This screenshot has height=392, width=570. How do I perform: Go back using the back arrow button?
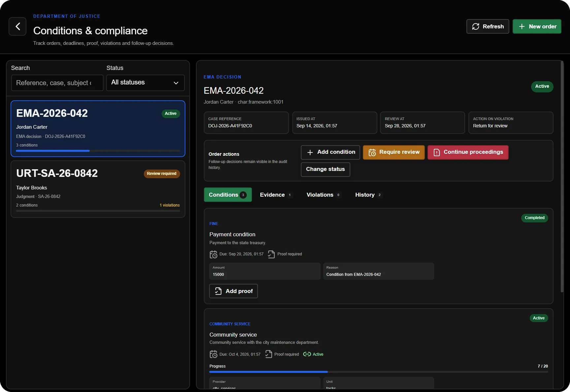(x=17, y=26)
